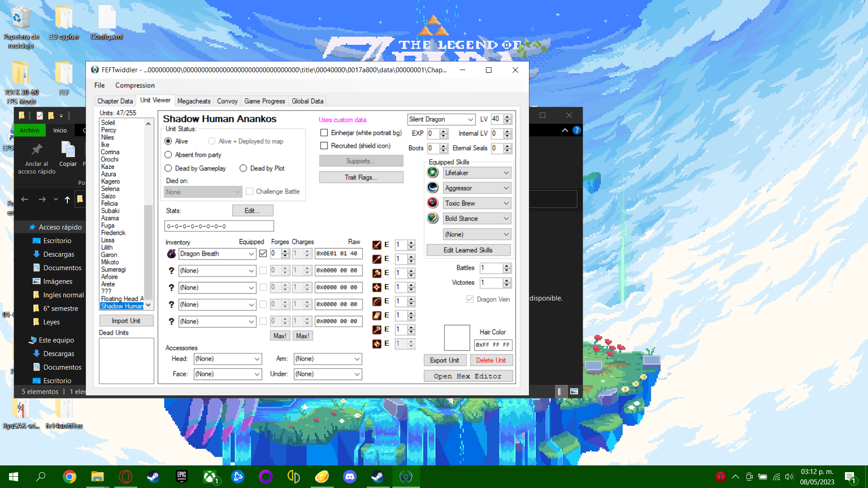Screen dimensions: 868x488
Task: Toggle Recruited shield icon checkbox
Action: (324, 146)
